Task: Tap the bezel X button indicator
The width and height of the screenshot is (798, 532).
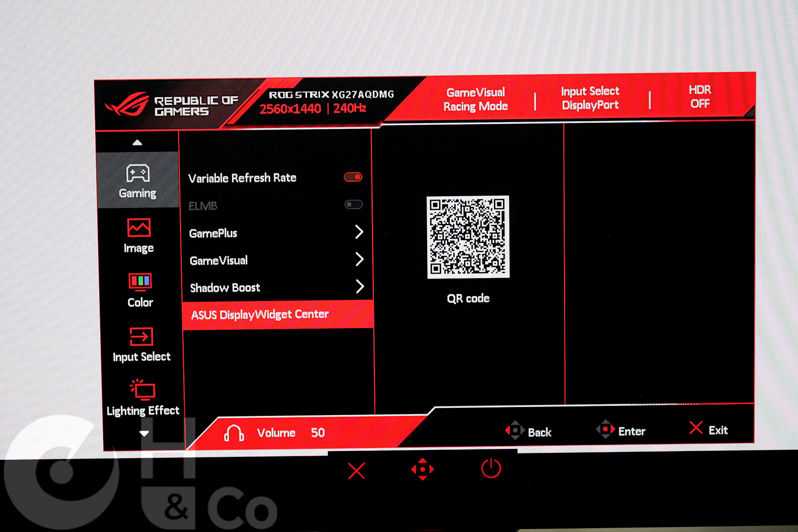Action: tap(356, 471)
